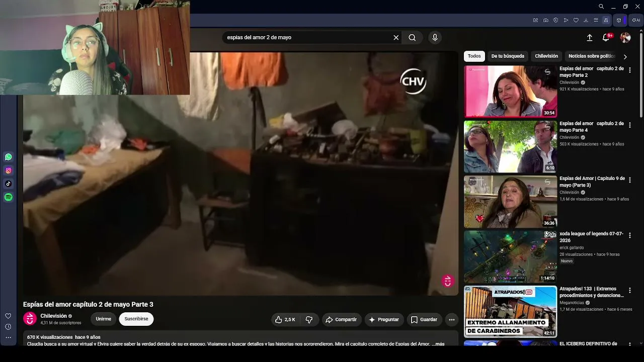Open thumbnail of Capítulo 9 de mayo (Parte 3)
644x362 pixels.
click(x=510, y=201)
